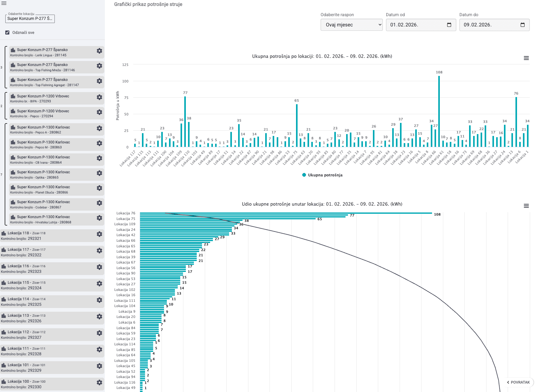536x392 pixels.
Task: Open the hamburger menu at top left
Action: (x=4, y=3)
